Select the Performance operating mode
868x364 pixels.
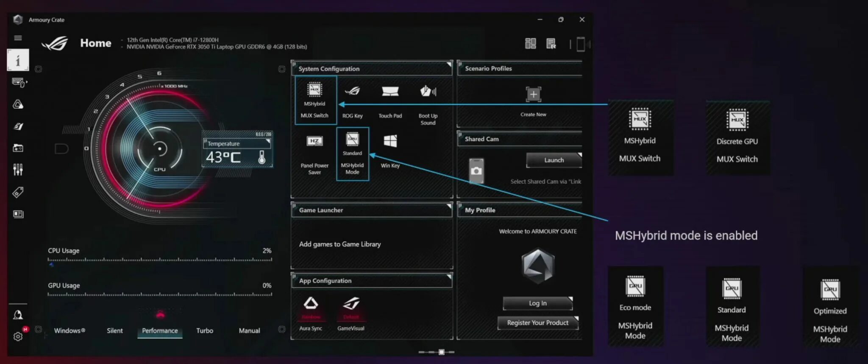160,330
